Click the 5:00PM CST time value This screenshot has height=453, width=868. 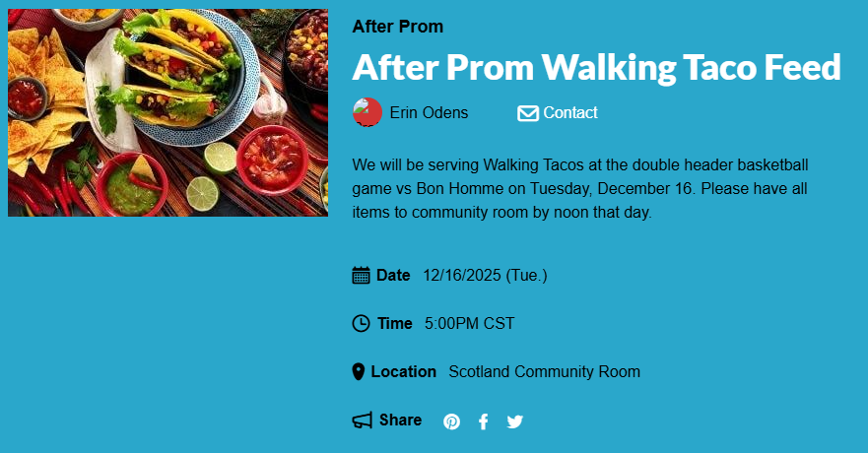469,323
